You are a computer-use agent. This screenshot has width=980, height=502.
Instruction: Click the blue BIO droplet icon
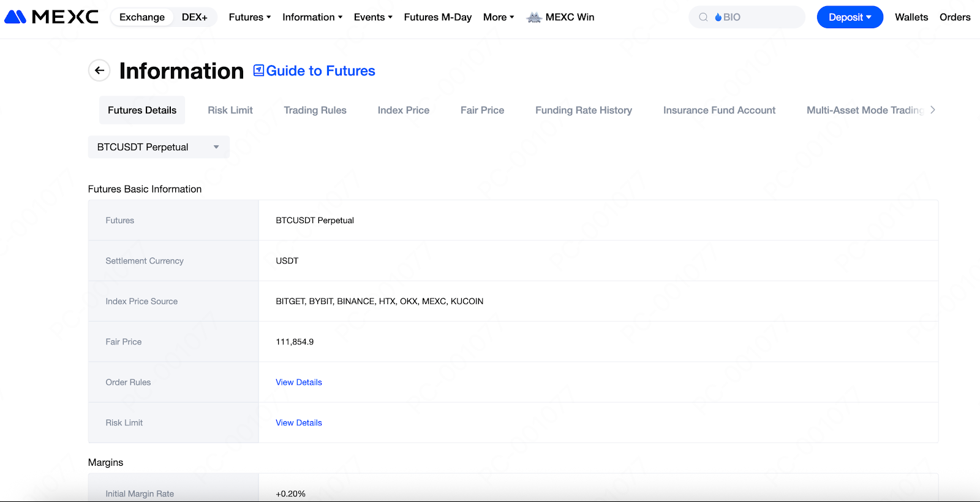click(x=718, y=17)
